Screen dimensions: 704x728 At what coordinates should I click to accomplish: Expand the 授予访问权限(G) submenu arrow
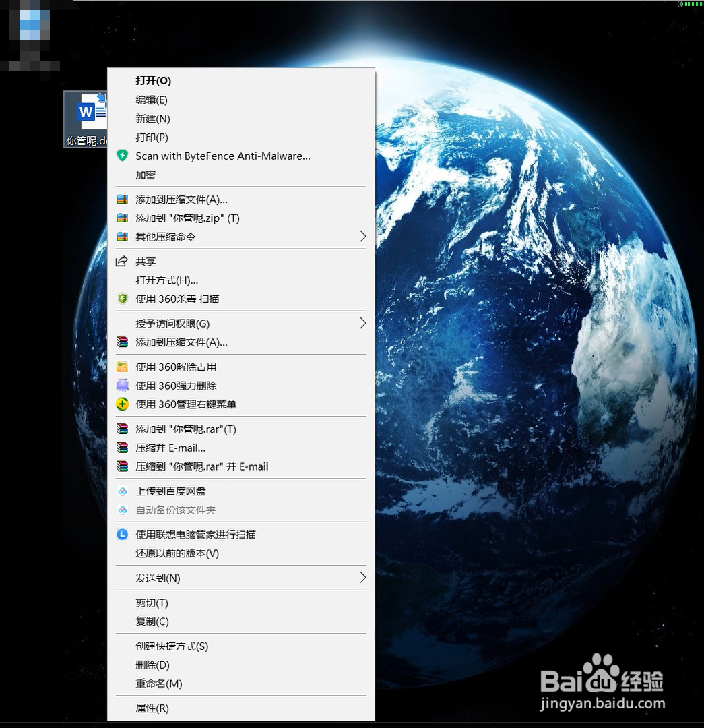pos(363,323)
